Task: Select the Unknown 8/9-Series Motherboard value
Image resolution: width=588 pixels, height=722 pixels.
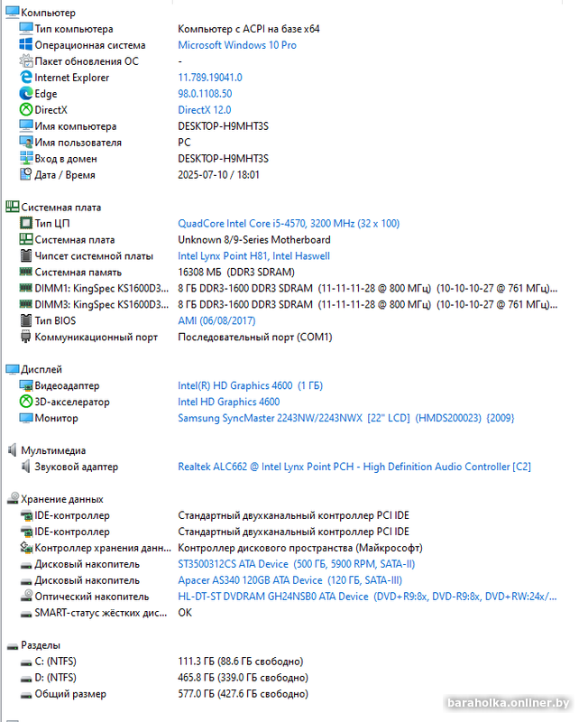Action: pyautogui.click(x=254, y=239)
